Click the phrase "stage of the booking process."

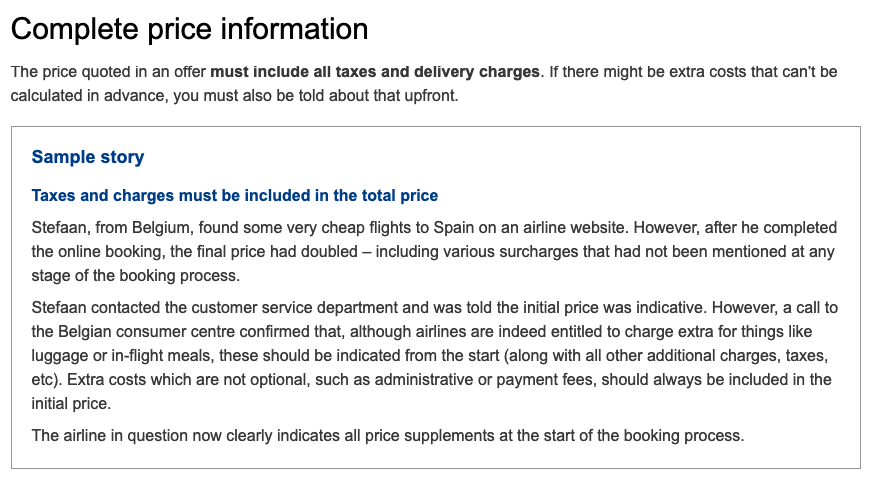(136, 276)
